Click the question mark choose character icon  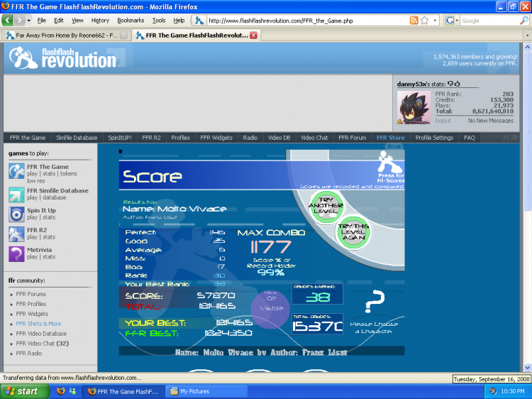pyautogui.click(x=375, y=301)
